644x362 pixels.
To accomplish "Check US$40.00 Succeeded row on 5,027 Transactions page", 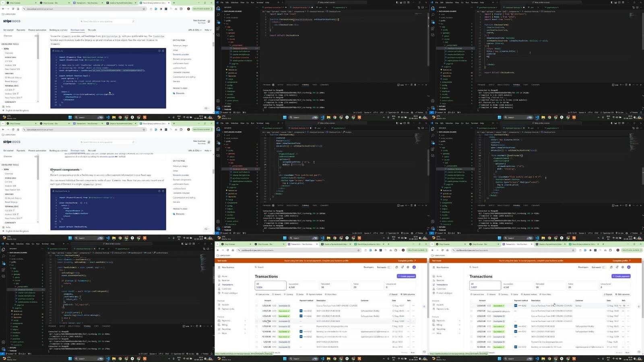I will tap(471, 306).
